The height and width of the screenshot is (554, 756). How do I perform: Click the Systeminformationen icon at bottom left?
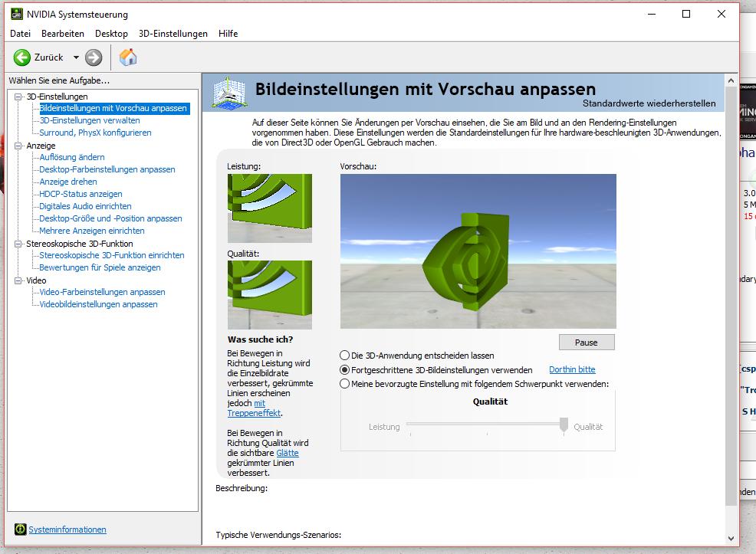20,529
